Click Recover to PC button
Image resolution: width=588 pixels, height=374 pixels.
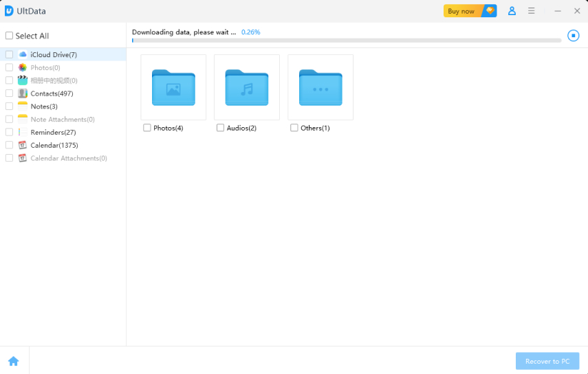pyautogui.click(x=547, y=361)
